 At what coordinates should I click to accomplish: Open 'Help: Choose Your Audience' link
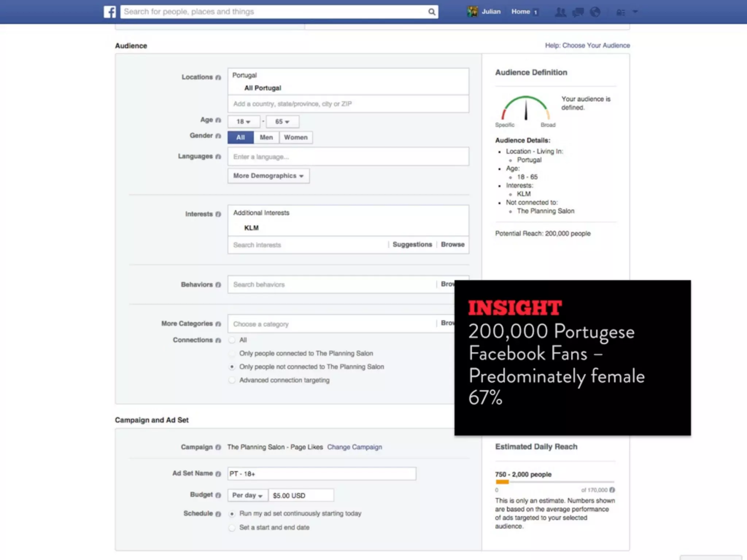pos(587,46)
